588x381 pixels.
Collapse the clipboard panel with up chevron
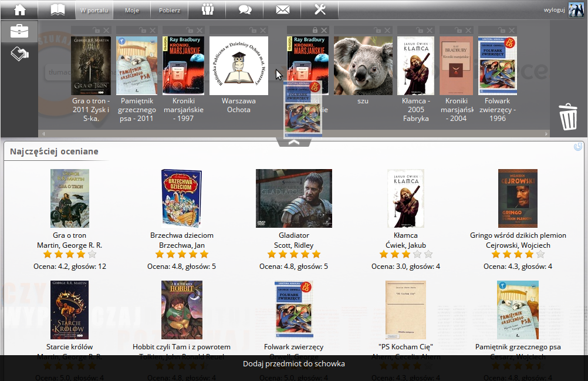pyautogui.click(x=294, y=141)
